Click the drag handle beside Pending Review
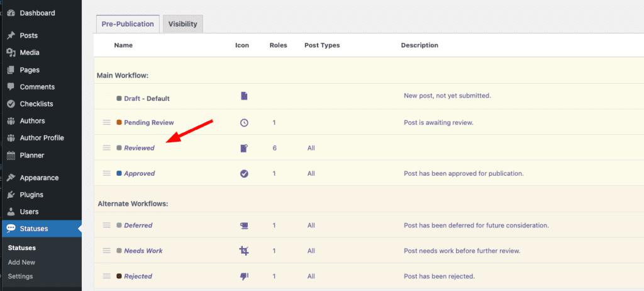 click(x=106, y=122)
